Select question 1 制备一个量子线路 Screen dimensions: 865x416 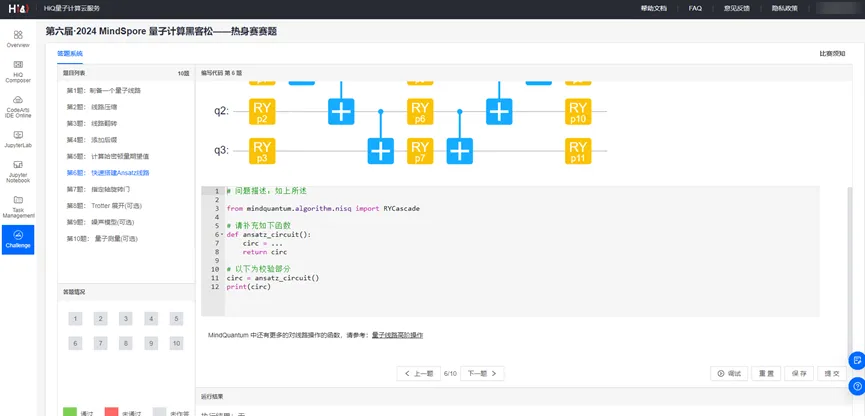click(103, 90)
